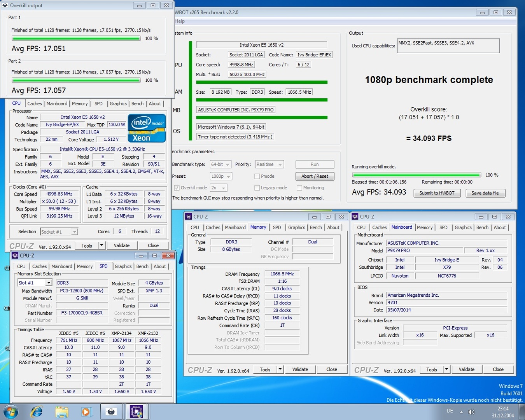Click Validate in CPU-Z Mainboard window
This screenshot has width=525, height=420.
(466, 369)
